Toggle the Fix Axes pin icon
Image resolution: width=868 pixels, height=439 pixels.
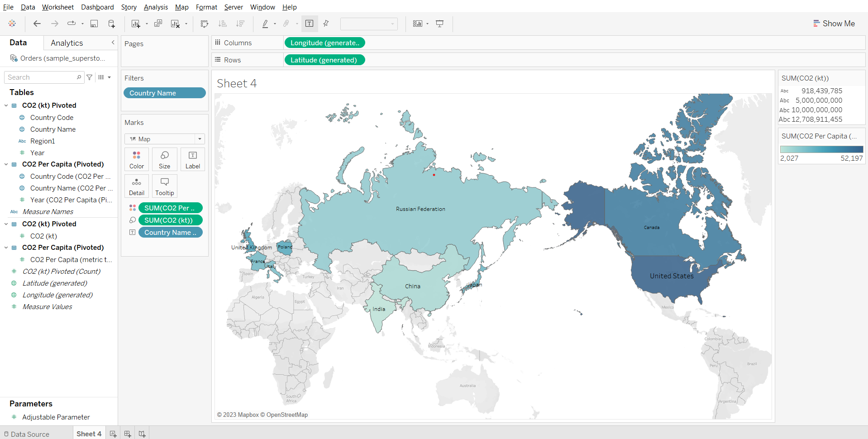tap(326, 24)
